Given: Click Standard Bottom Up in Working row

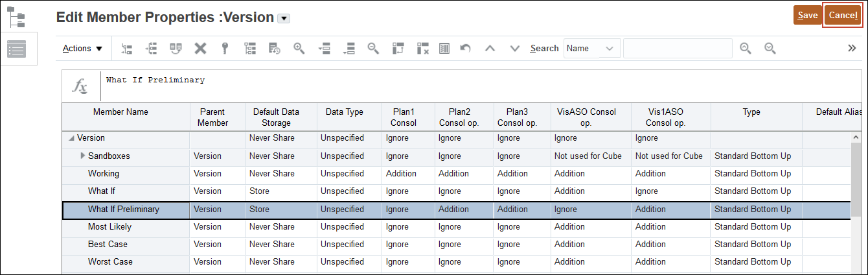Looking at the screenshot, I should pyautogui.click(x=756, y=173).
